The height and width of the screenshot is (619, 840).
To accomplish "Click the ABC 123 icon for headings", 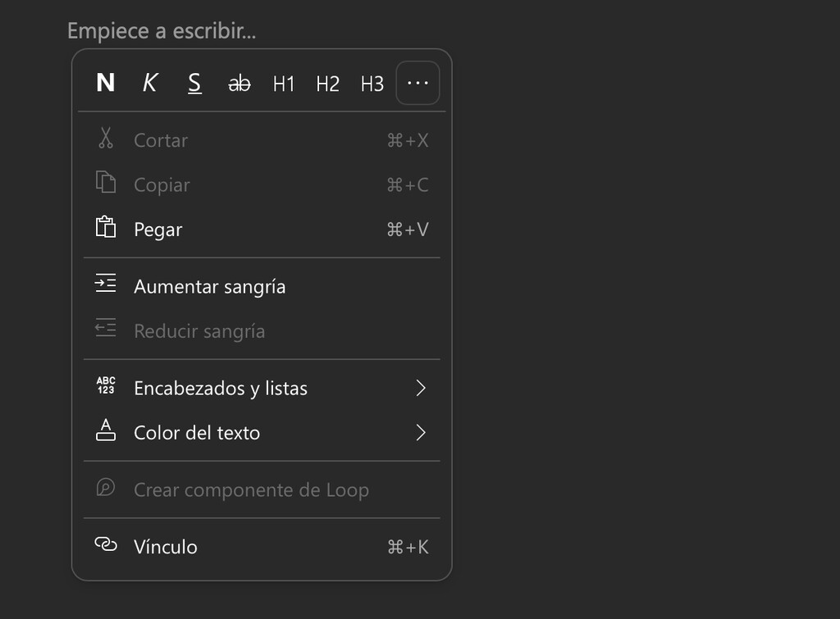I will tap(105, 386).
